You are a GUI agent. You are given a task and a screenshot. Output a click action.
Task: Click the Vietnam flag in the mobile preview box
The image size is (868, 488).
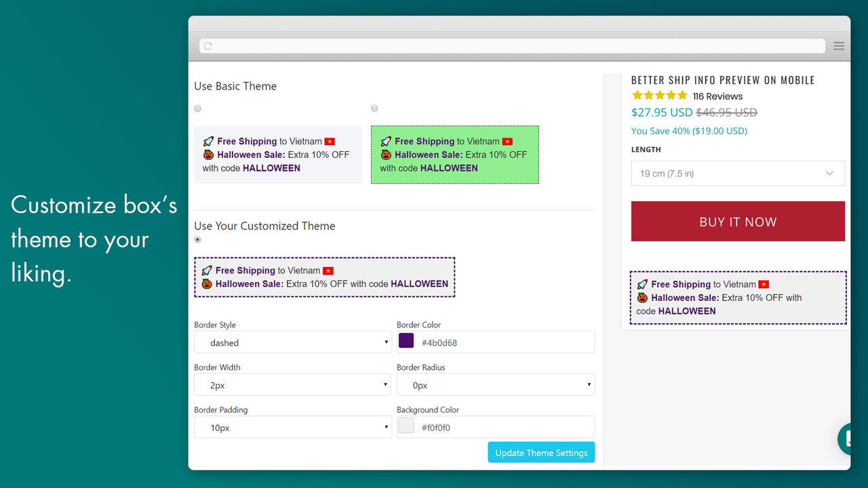point(764,284)
